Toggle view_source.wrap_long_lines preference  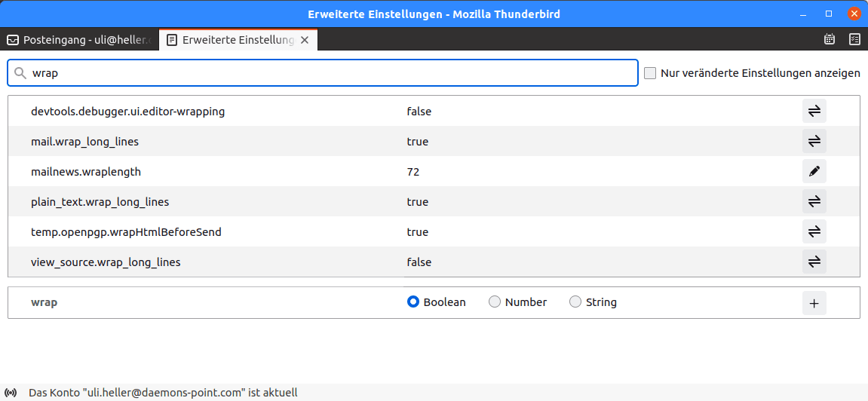tap(814, 262)
